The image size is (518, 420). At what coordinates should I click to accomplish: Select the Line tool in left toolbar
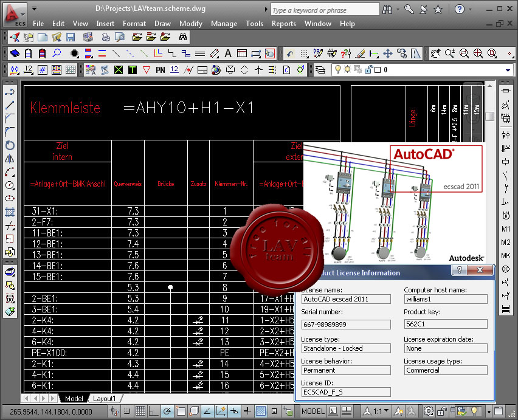pos(10,105)
